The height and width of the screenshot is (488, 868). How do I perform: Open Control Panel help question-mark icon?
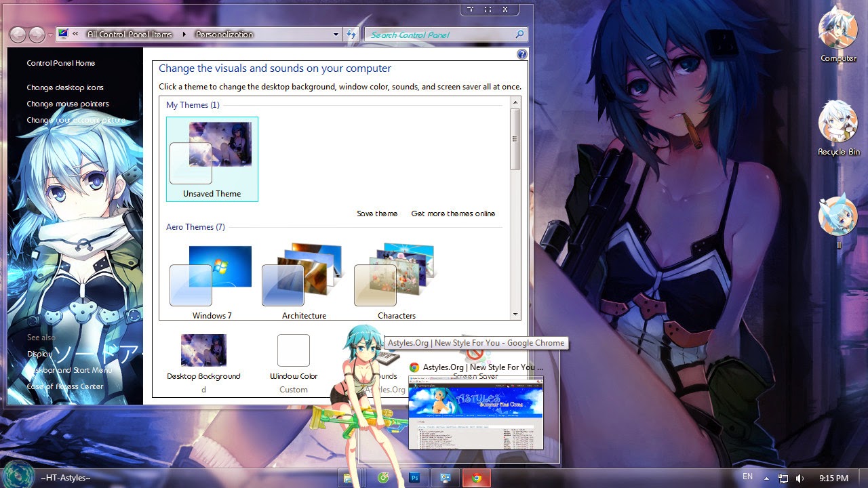(521, 54)
